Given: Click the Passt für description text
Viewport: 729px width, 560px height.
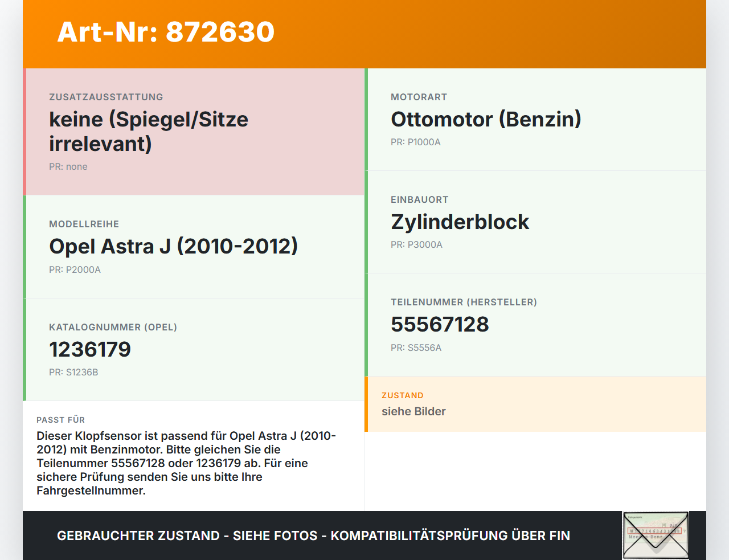Looking at the screenshot, I should click(186, 463).
